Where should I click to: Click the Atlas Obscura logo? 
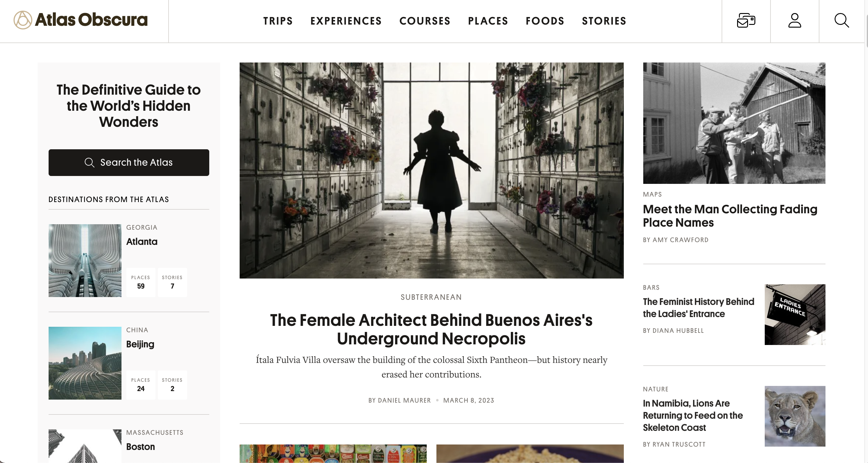[80, 20]
